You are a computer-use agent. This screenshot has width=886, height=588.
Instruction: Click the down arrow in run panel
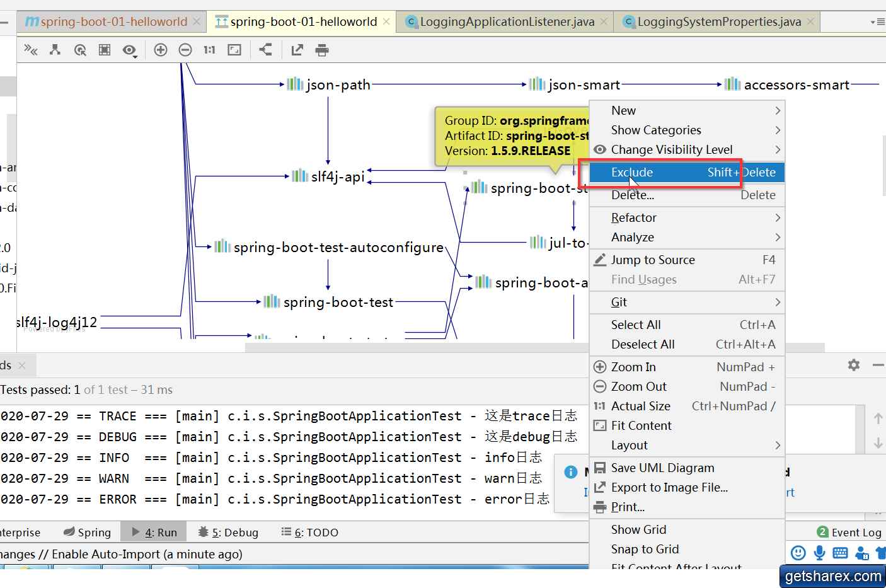(878, 443)
